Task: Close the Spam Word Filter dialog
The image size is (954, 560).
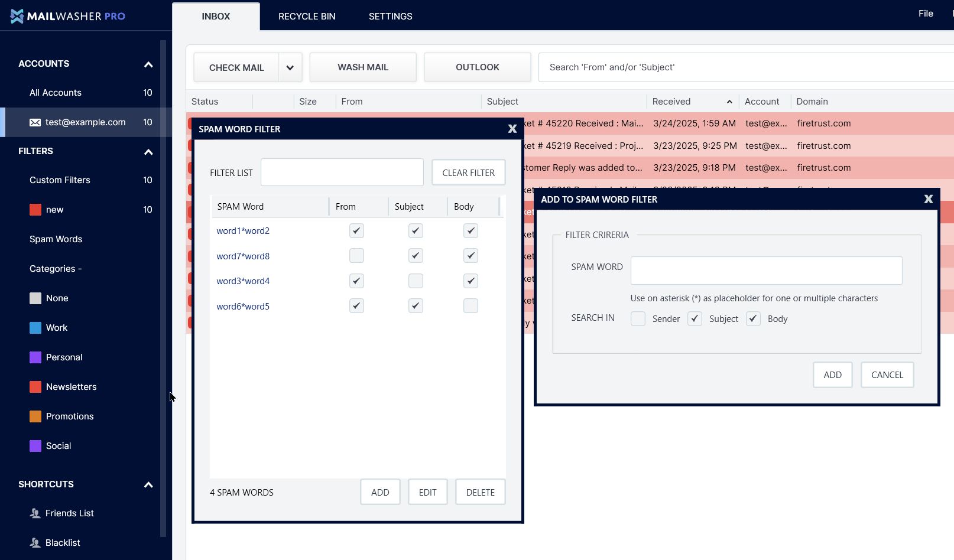Action: point(512,129)
